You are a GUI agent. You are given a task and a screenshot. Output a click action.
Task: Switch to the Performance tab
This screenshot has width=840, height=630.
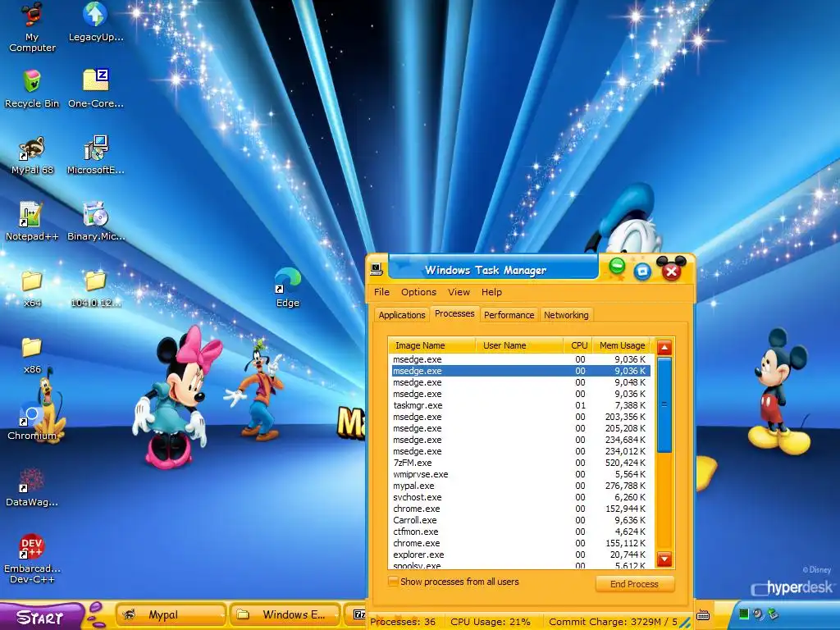(x=509, y=315)
